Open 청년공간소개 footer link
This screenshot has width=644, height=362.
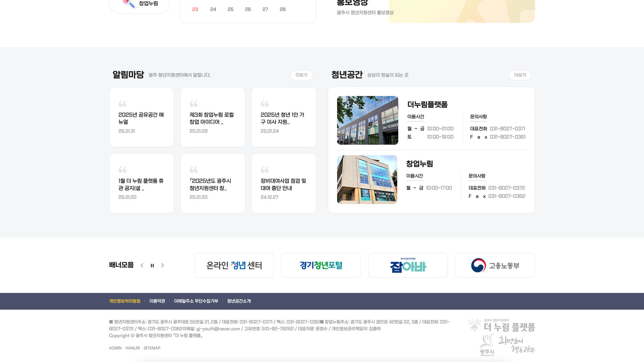click(x=239, y=301)
